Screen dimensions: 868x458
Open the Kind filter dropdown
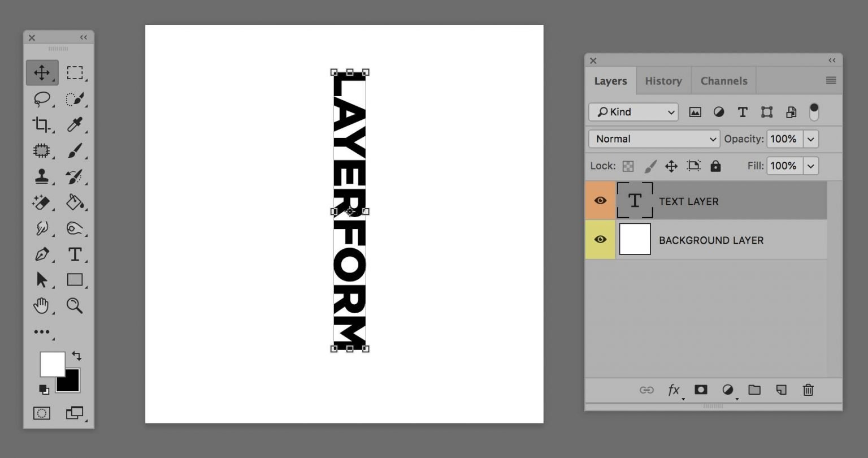coord(632,111)
